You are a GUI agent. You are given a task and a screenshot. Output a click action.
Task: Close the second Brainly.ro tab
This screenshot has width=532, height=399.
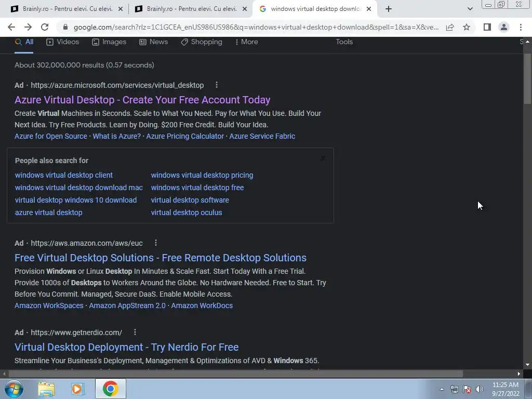pos(245,9)
